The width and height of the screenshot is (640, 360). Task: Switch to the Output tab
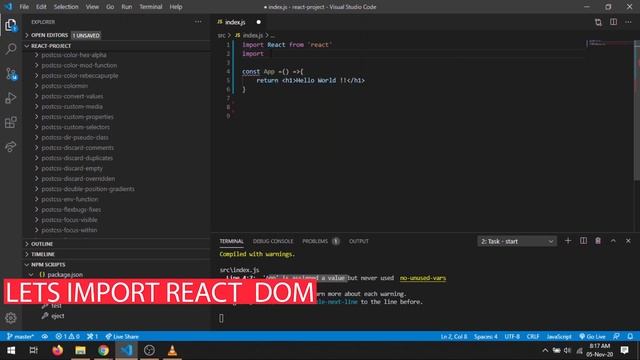tap(358, 241)
